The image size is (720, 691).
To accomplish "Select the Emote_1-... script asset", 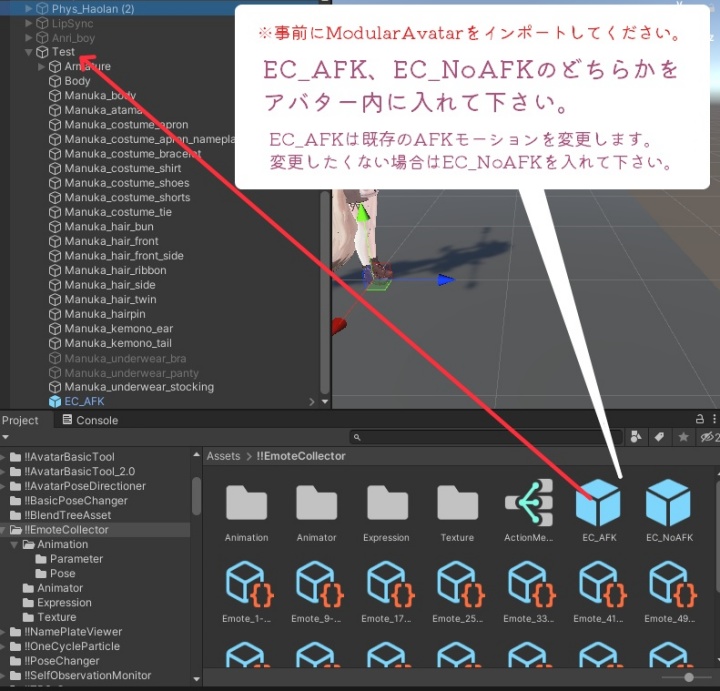I will click(248, 584).
